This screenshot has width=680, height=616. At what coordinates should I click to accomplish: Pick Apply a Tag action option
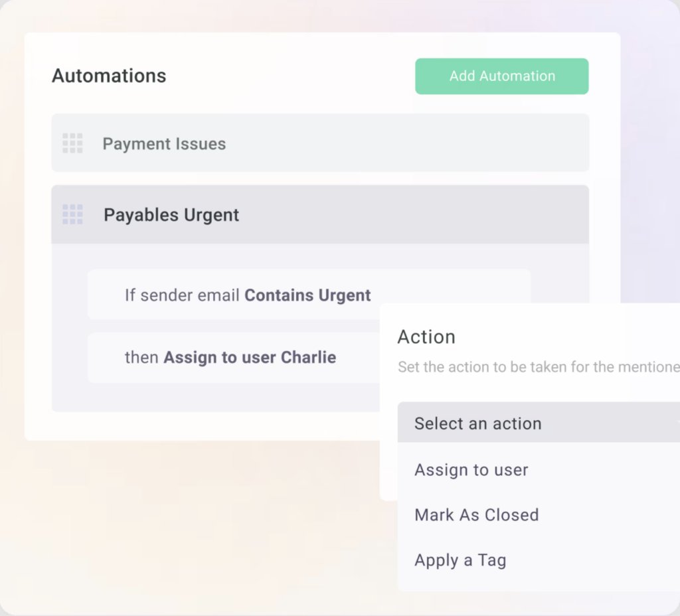point(460,560)
